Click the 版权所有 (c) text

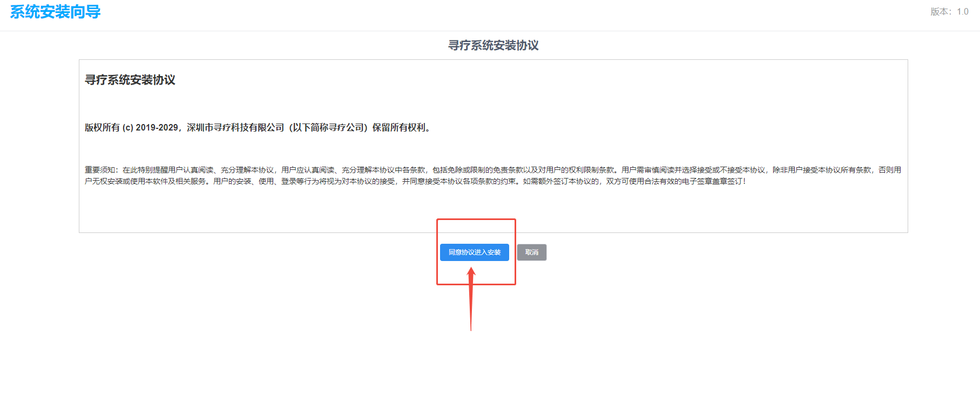click(x=109, y=128)
